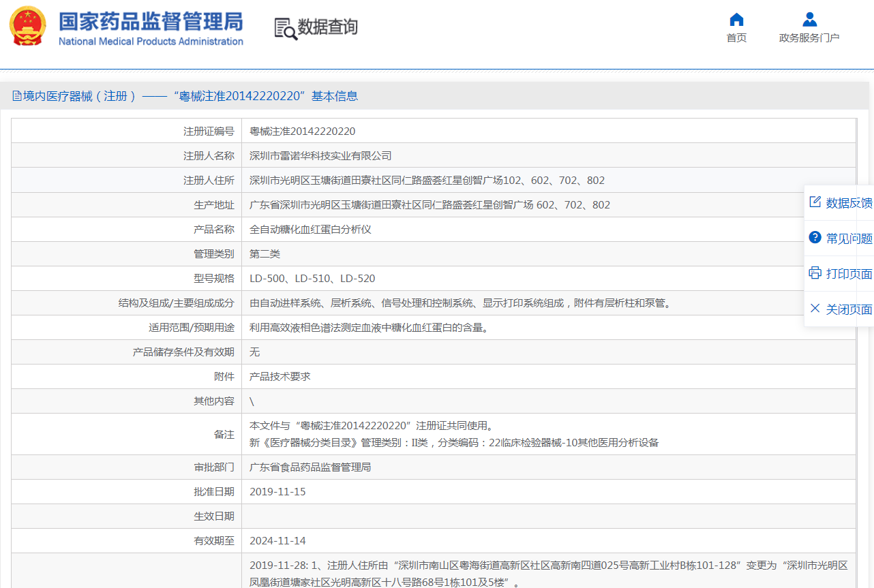The image size is (874, 588).
Task: Click the 常见问题 question mark icon
Action: click(x=815, y=238)
